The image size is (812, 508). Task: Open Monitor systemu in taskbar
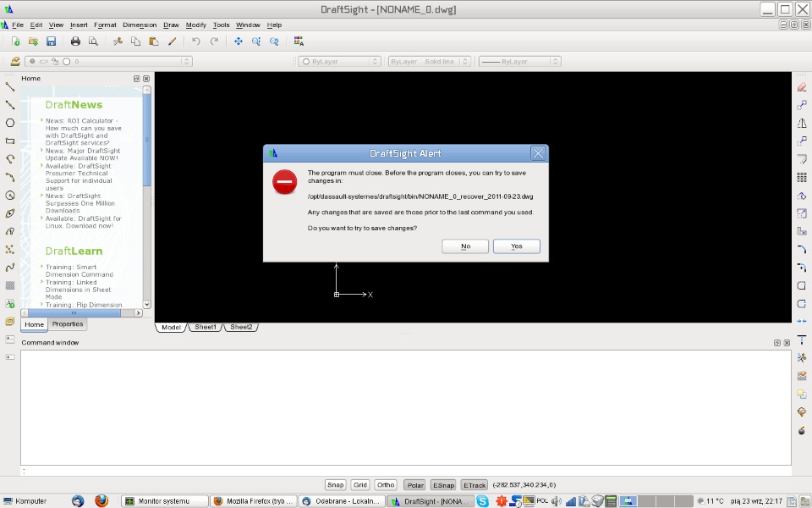pyautogui.click(x=165, y=501)
